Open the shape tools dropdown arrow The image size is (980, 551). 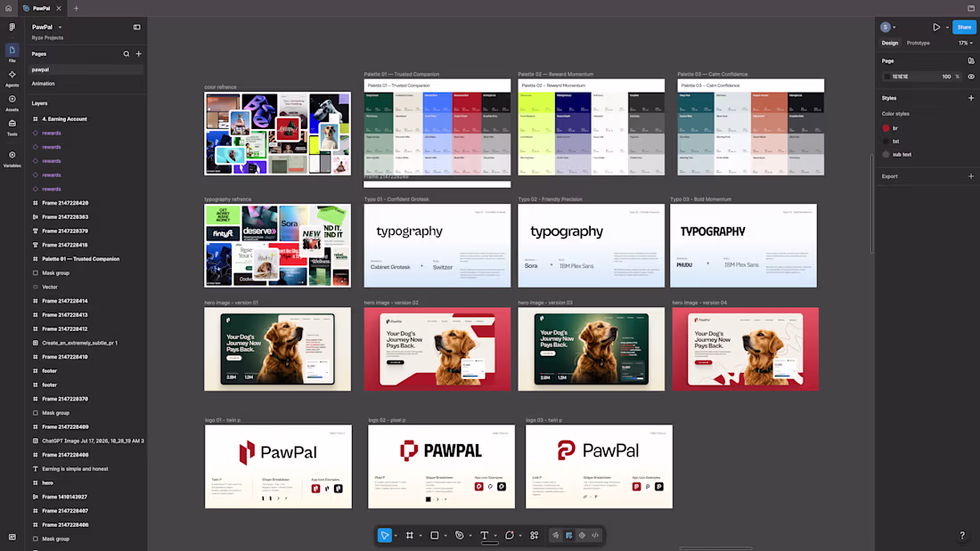click(x=445, y=535)
